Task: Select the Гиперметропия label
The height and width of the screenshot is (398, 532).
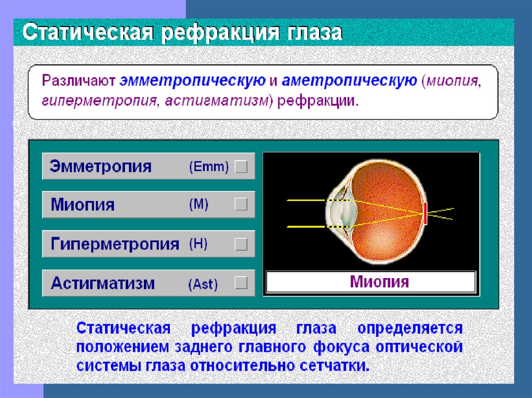Action: (115, 244)
